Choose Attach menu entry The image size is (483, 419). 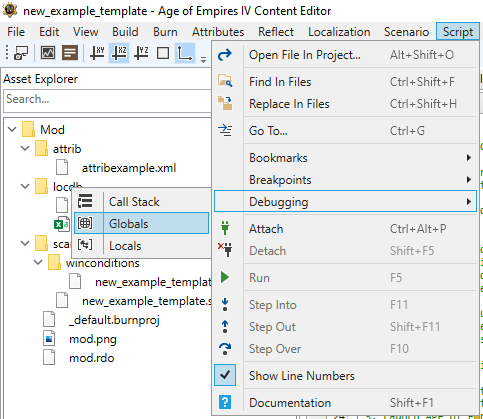[x=345, y=229]
